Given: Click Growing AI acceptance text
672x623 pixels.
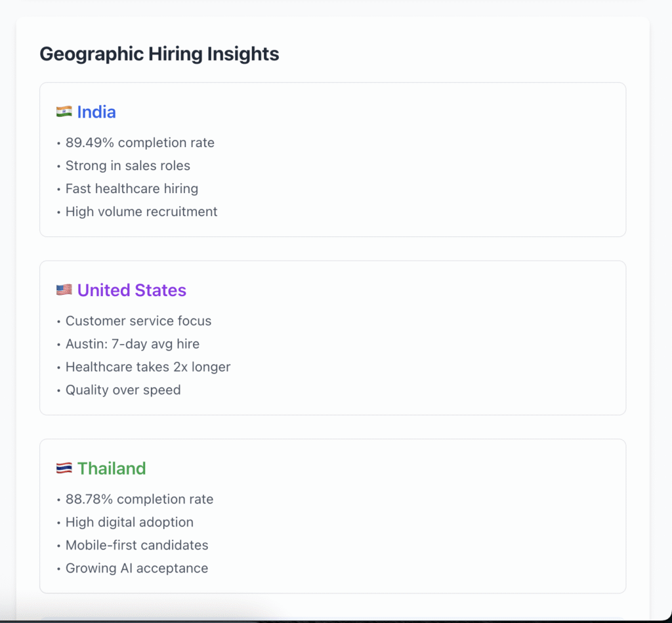Looking at the screenshot, I should (136, 568).
